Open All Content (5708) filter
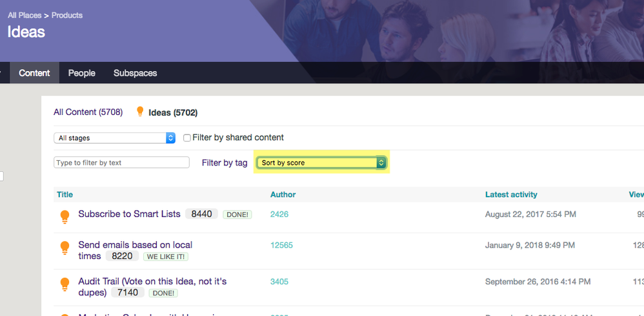Image resolution: width=644 pixels, height=316 pixels. pos(88,112)
